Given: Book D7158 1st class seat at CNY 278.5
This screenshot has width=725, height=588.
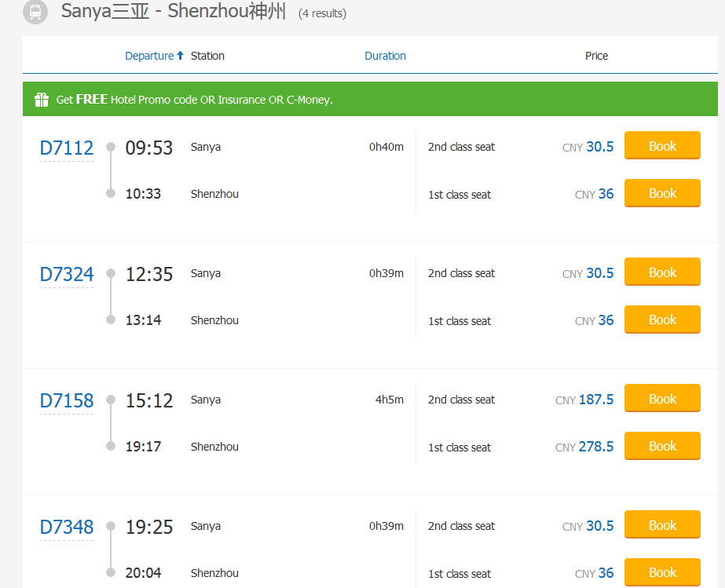Looking at the screenshot, I should [661, 446].
